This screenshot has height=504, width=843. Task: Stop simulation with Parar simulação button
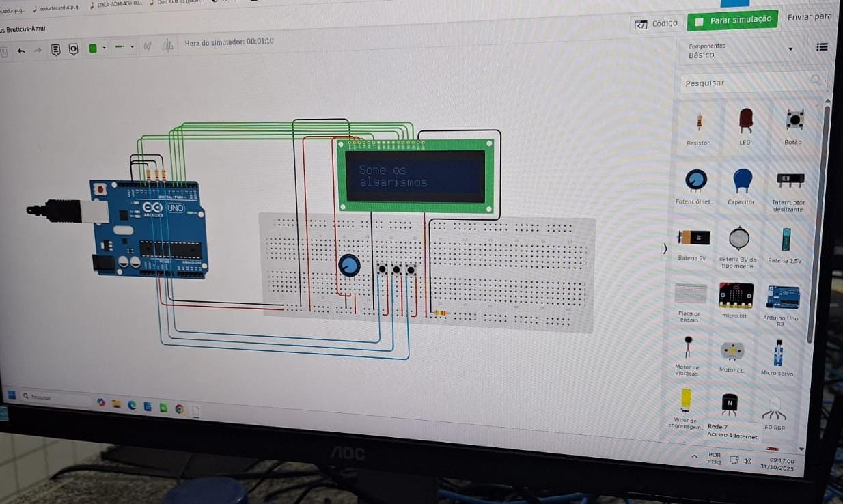coord(733,20)
